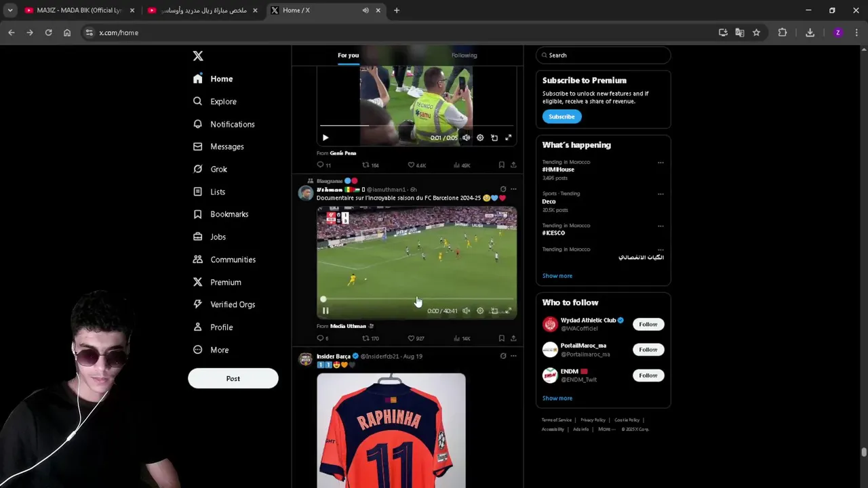Open Profile in the sidebar

(x=212, y=327)
